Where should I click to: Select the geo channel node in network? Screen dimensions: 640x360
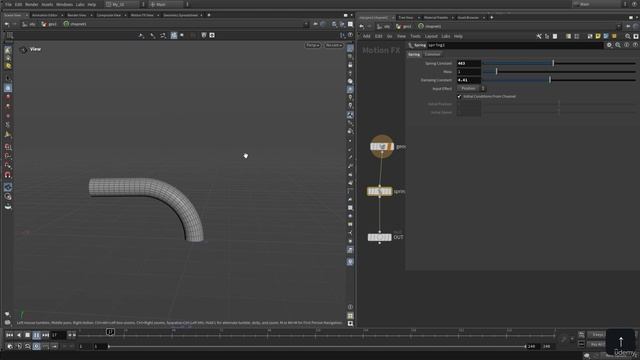pyautogui.click(x=382, y=147)
